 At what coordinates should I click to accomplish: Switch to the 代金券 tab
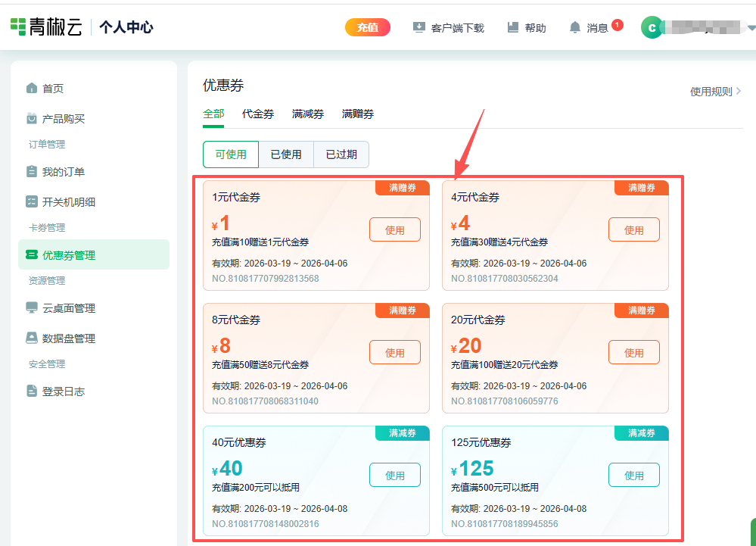258,114
